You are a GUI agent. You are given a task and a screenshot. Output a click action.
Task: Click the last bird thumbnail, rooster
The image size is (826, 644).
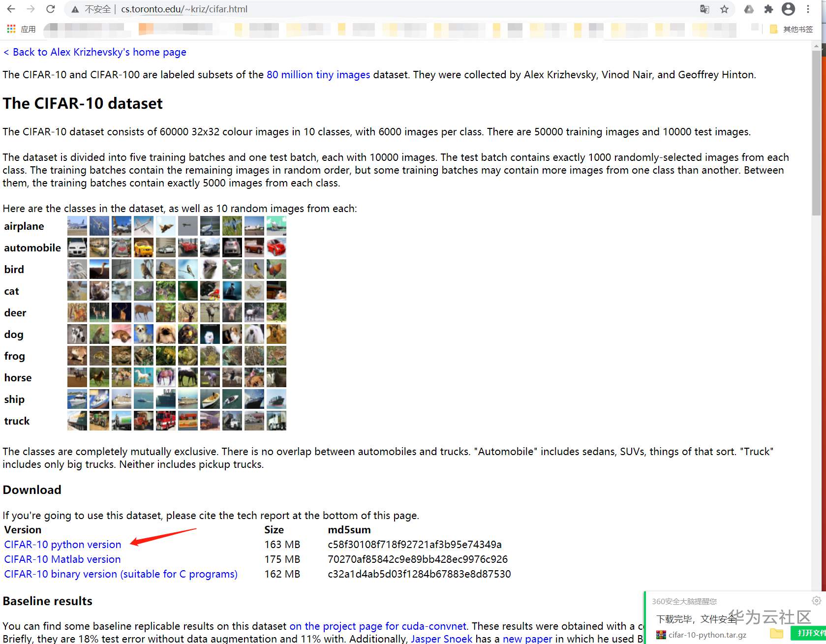276,269
